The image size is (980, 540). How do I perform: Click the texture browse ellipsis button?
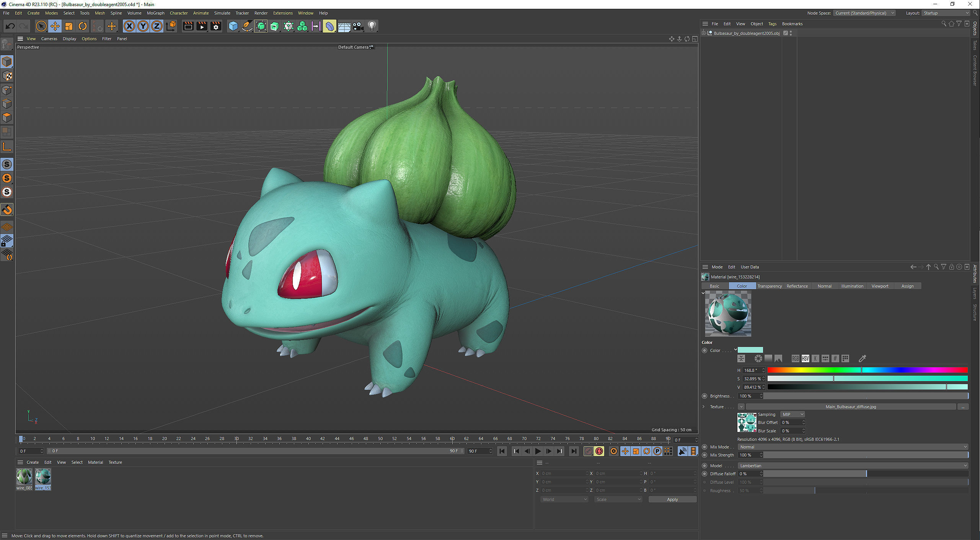pos(963,407)
